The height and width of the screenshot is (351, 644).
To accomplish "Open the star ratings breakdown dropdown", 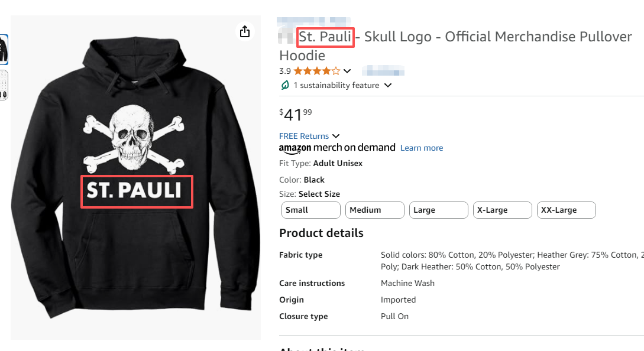I will tap(348, 70).
